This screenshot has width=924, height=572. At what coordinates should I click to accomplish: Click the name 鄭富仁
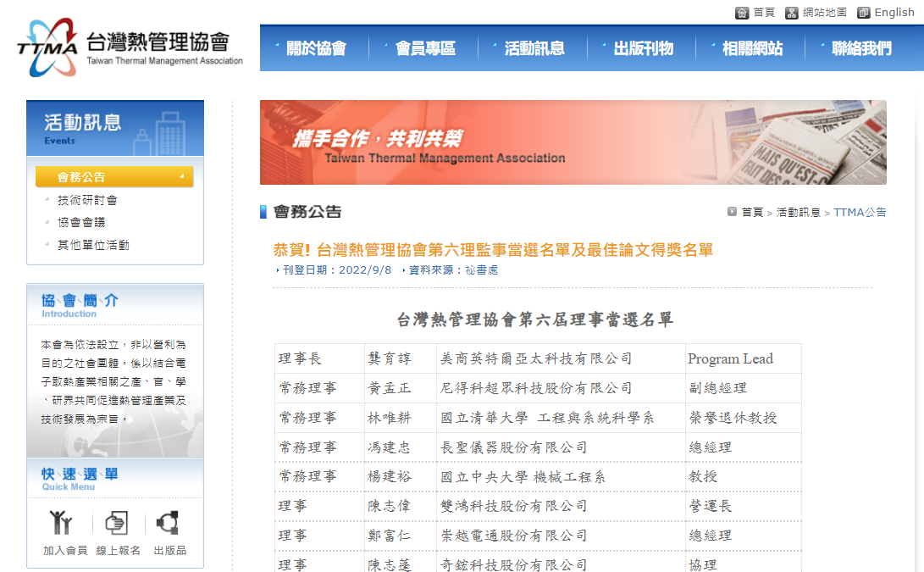point(390,536)
